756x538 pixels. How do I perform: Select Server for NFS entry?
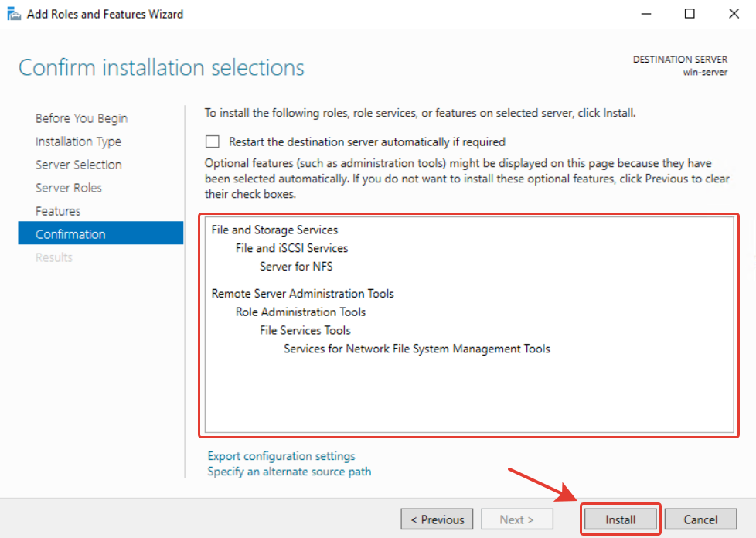coord(296,267)
